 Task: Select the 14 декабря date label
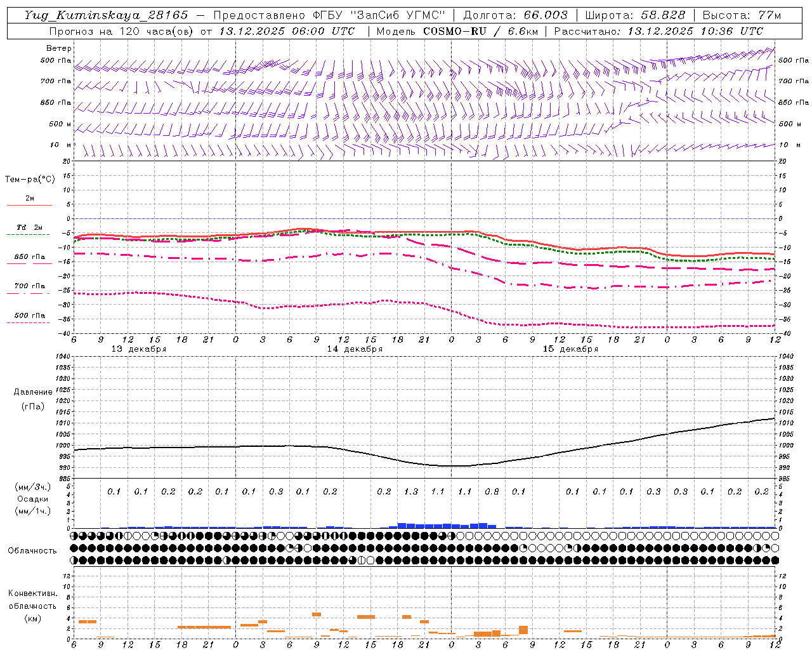coord(355,349)
